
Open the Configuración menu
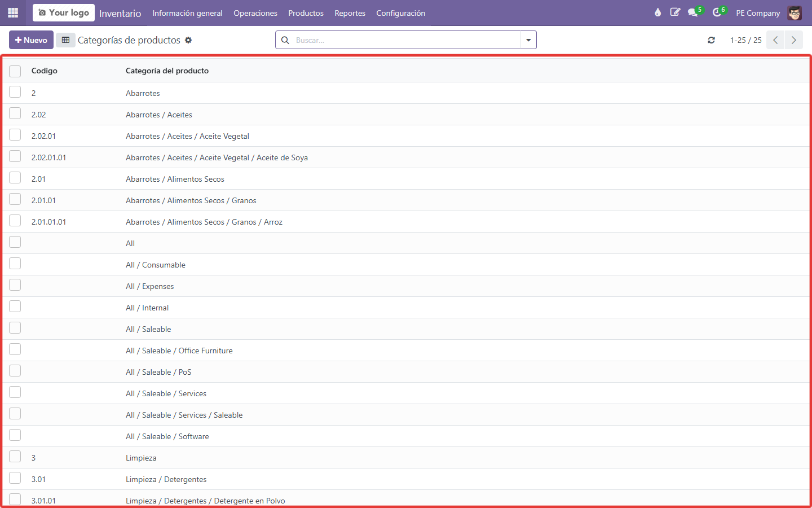point(401,13)
